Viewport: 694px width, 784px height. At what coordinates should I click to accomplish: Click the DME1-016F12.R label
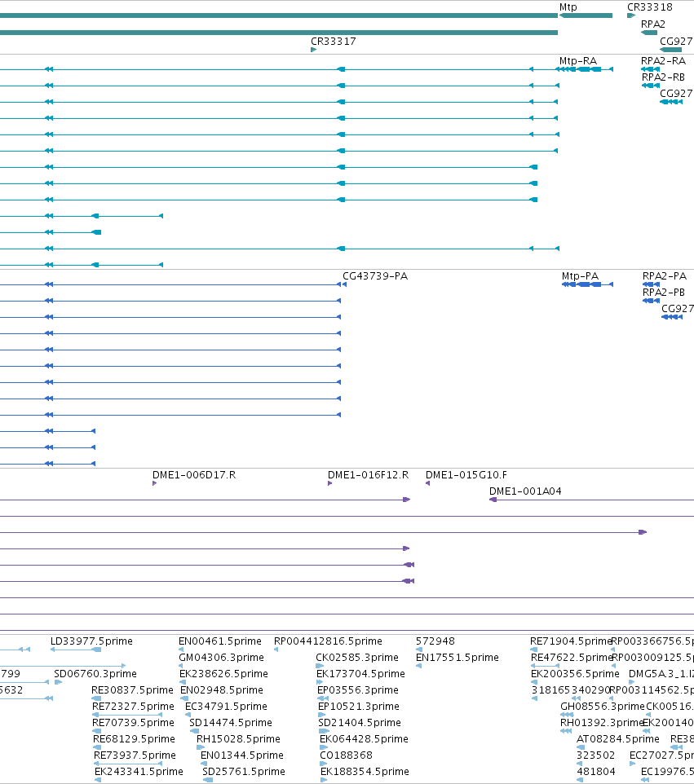point(369,474)
